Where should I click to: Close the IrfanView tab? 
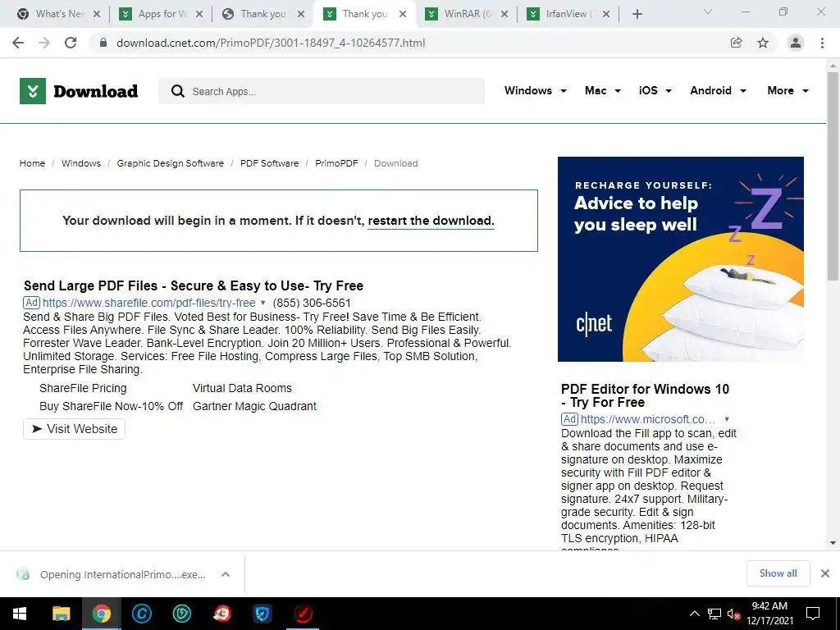click(x=606, y=14)
